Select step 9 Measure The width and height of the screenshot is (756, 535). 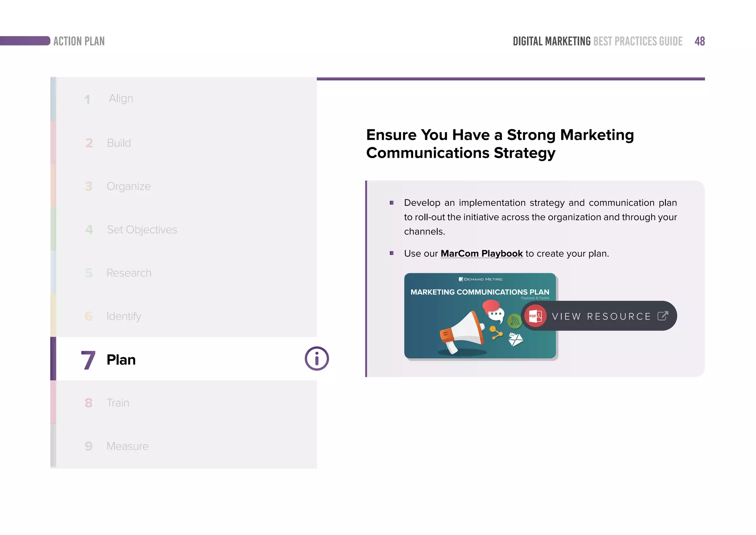pyautogui.click(x=184, y=446)
